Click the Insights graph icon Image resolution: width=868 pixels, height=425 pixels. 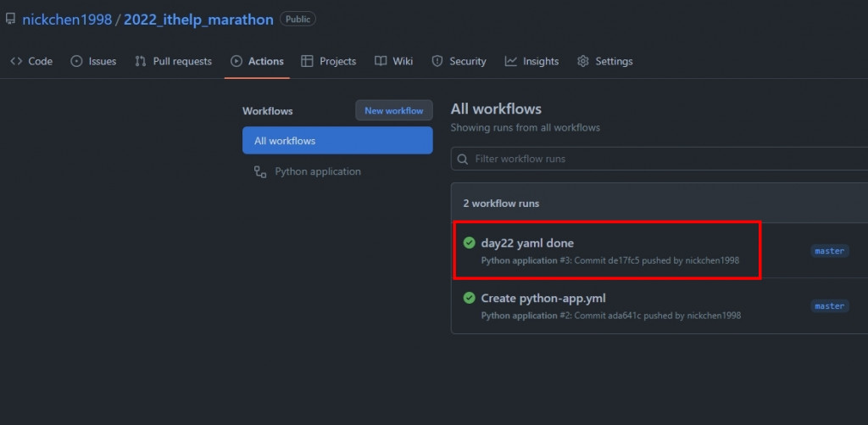tap(510, 62)
